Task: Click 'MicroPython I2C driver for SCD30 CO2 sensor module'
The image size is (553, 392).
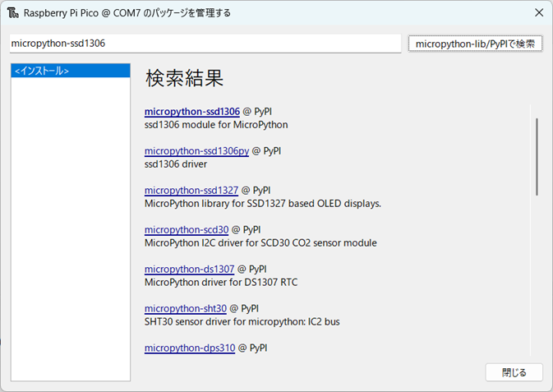Action: (260, 243)
